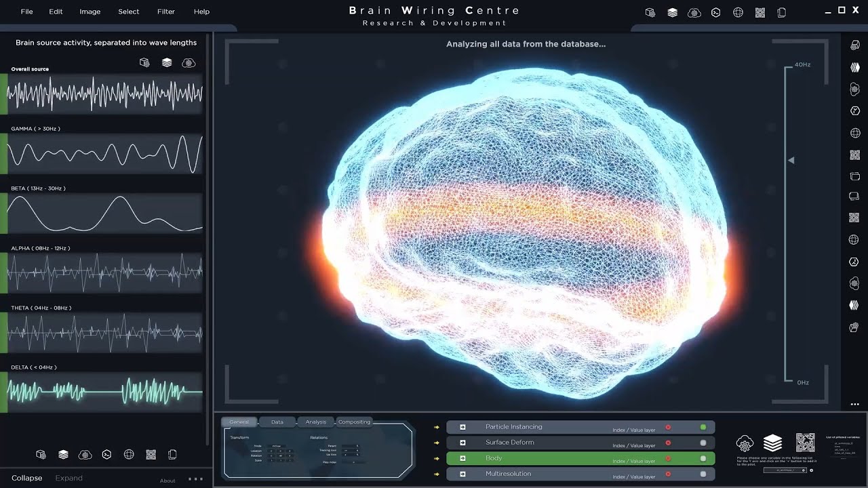Viewport: 868px width, 488px height.
Task: Click the three-dots button next to About
Action: coord(195,479)
